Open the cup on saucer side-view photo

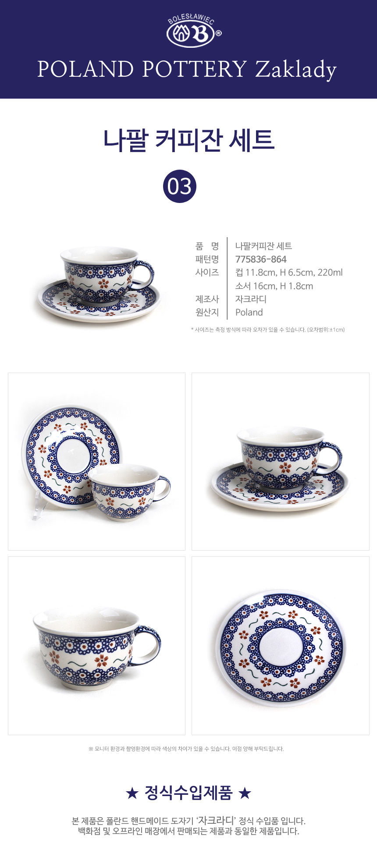(281, 462)
